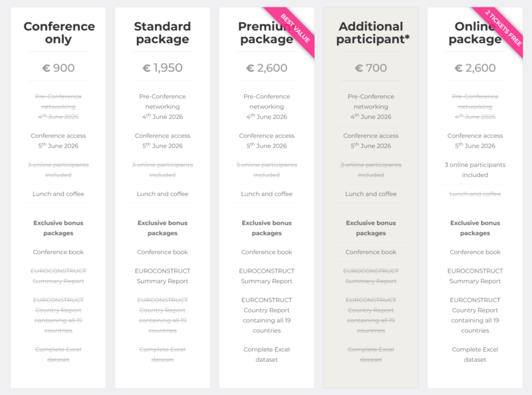Screen dimensions: 532x395
Task: Click Premium package € 2,600 price
Action: click(267, 68)
